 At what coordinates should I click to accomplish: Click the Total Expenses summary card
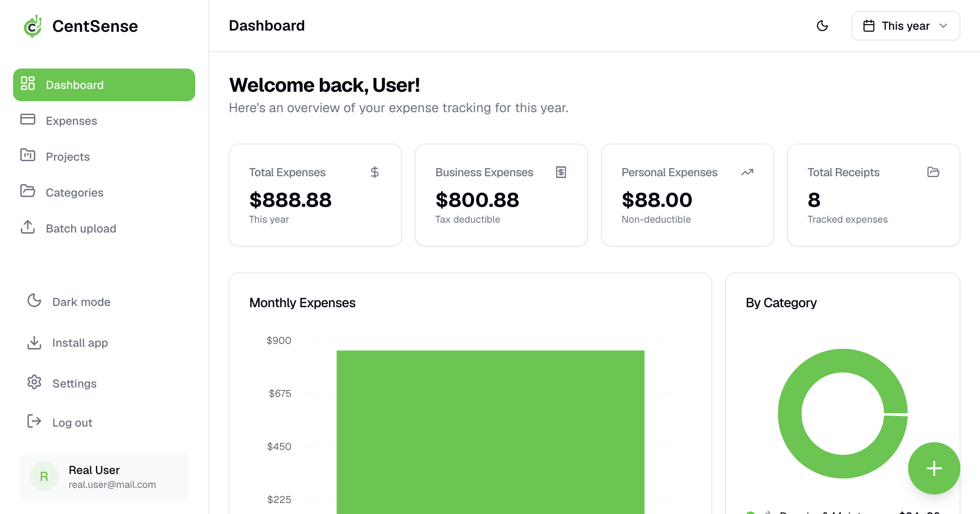tap(315, 195)
